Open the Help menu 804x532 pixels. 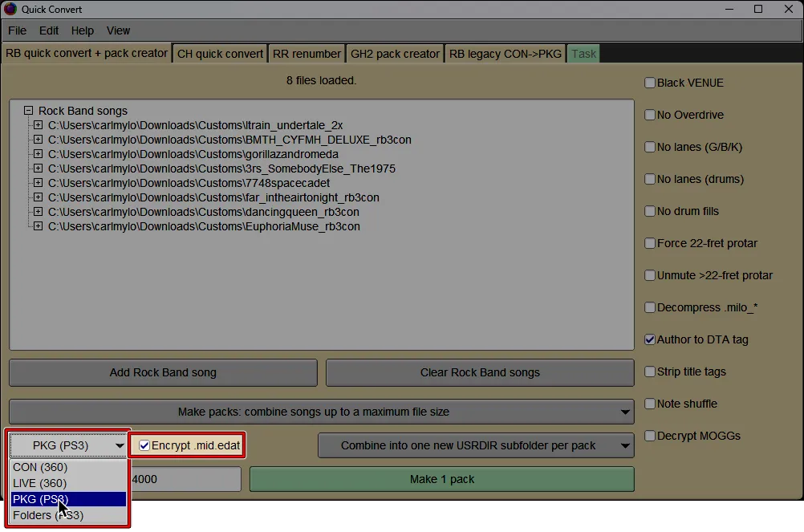tap(82, 30)
